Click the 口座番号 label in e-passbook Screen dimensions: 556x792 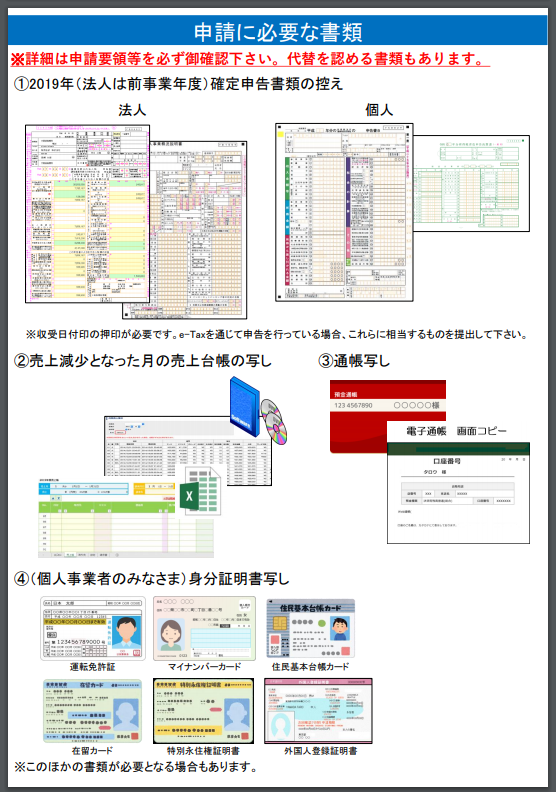[447, 461]
